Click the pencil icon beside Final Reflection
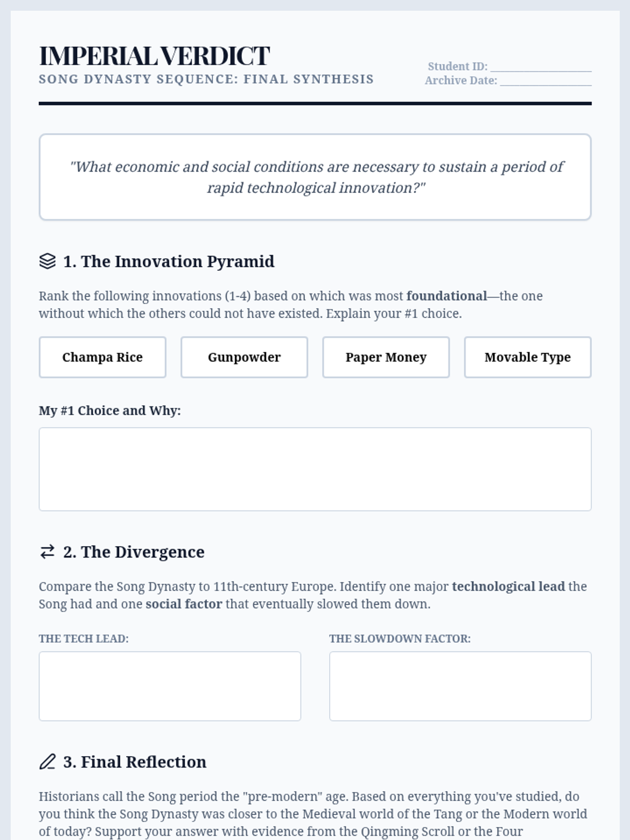Viewport: 630px width, 840px height. tap(47, 762)
